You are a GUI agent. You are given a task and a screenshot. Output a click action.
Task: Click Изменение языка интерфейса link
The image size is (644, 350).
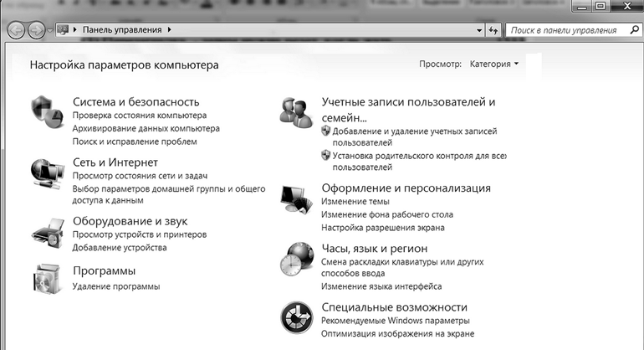(x=381, y=286)
